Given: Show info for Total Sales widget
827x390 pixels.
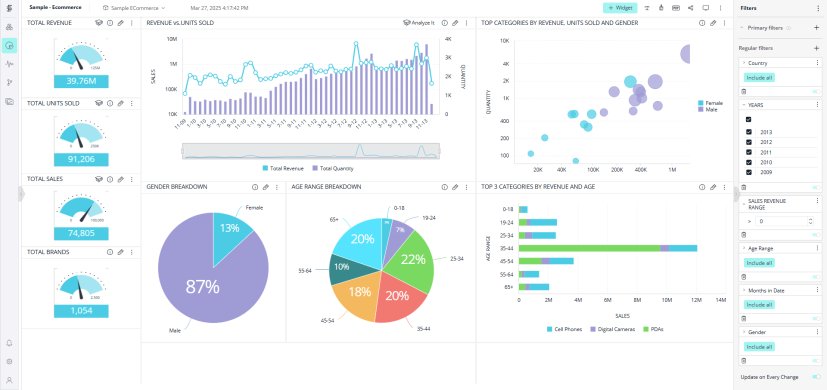Looking at the screenshot, I should click(110, 179).
